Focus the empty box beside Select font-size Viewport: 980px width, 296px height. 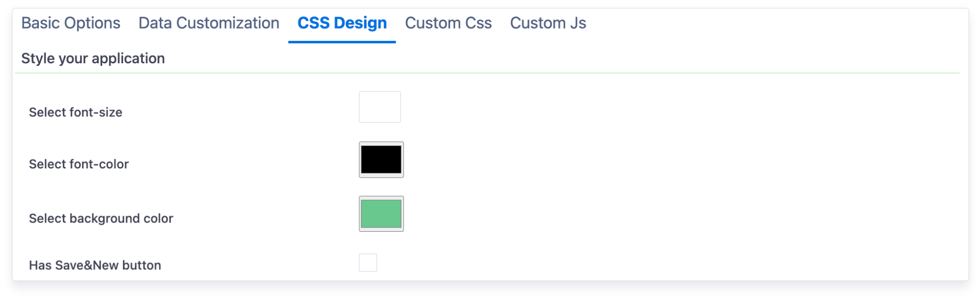click(380, 107)
